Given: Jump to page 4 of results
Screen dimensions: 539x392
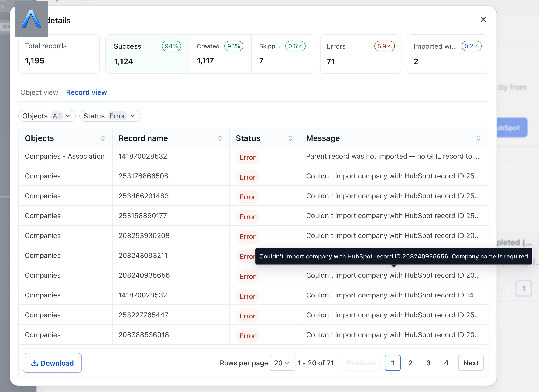Looking at the screenshot, I should coord(446,363).
